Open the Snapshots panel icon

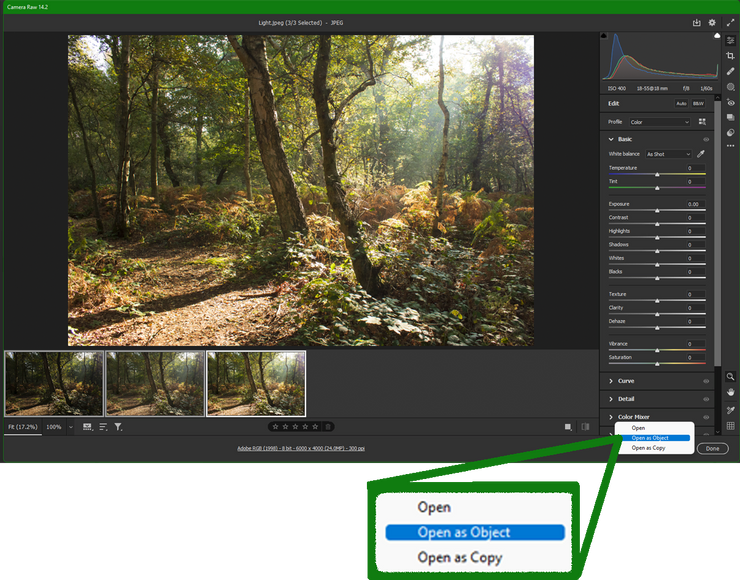(x=731, y=118)
